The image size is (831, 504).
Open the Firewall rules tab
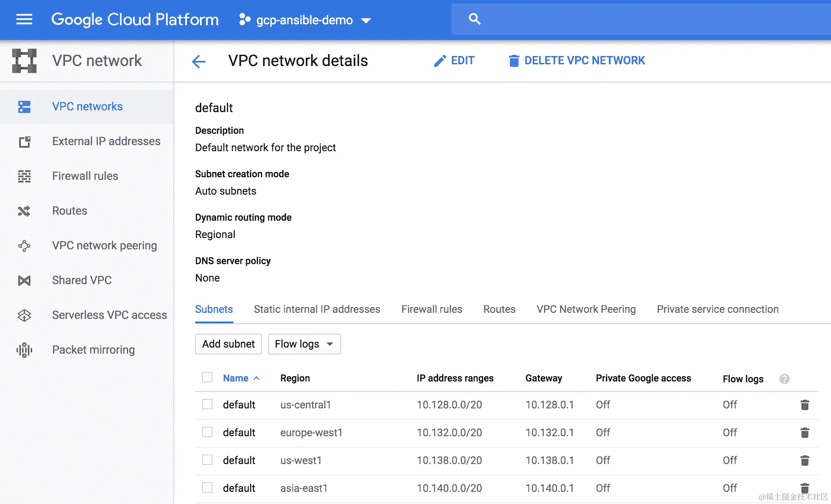pos(432,309)
